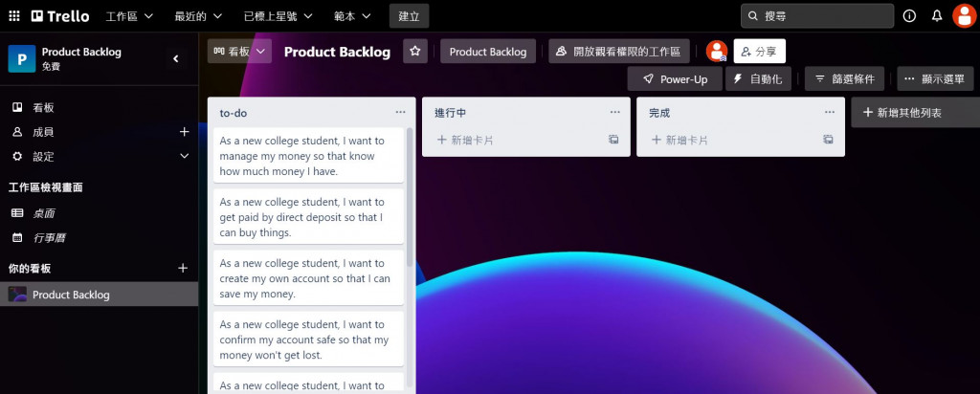The width and height of the screenshot is (980, 394).
Task: Open the 最近的 dropdown menu
Action: [x=198, y=15]
